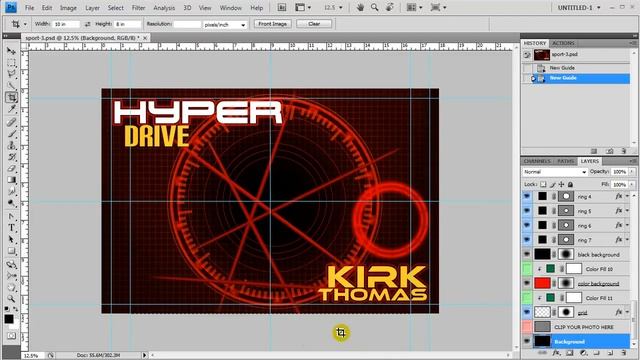
Task: Switch to the Actions tab
Action: tap(563, 43)
